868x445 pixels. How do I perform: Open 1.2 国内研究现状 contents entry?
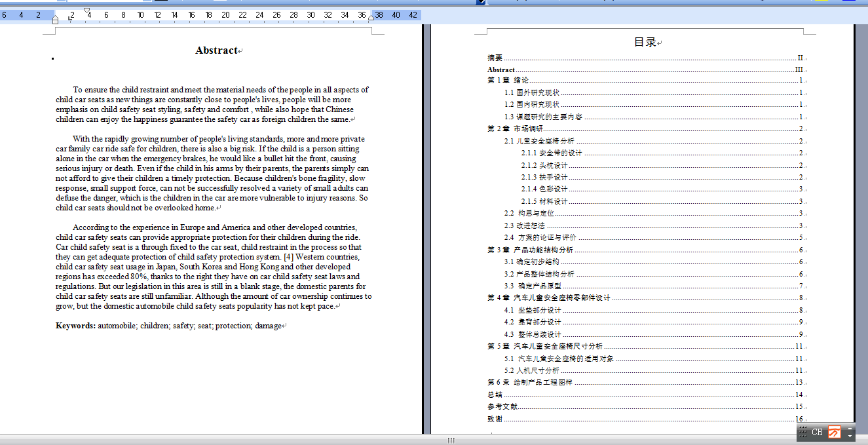click(655, 104)
